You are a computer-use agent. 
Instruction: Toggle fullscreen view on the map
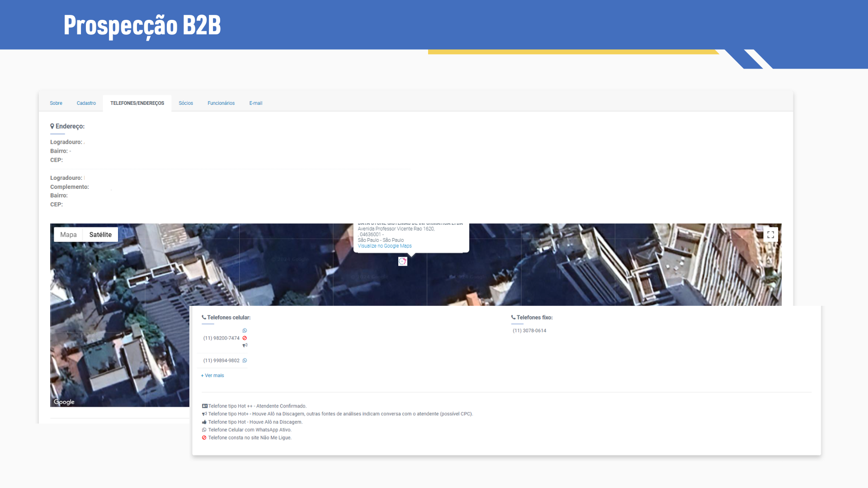click(x=770, y=235)
